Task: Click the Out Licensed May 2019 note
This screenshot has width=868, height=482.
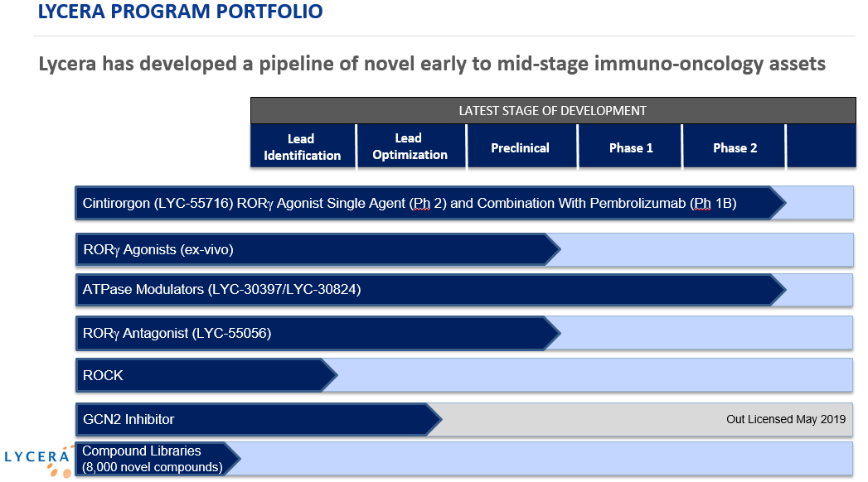Action: click(785, 419)
